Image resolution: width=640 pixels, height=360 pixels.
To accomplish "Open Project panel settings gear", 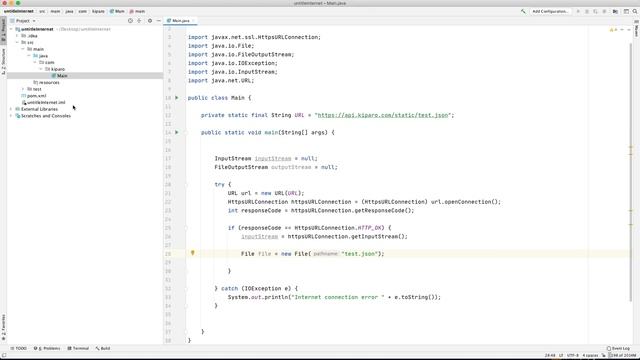I will click(x=150, y=20).
